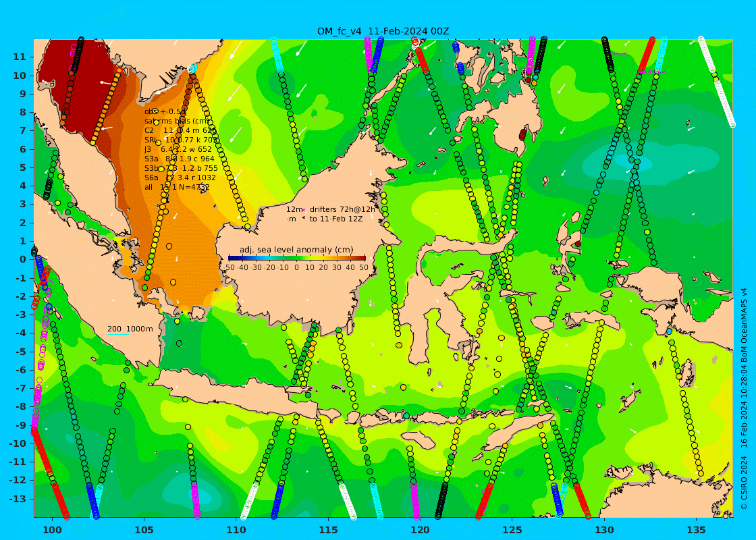
Task: Select the legend line SRL 10 0.77 k 703
Action: point(181,140)
